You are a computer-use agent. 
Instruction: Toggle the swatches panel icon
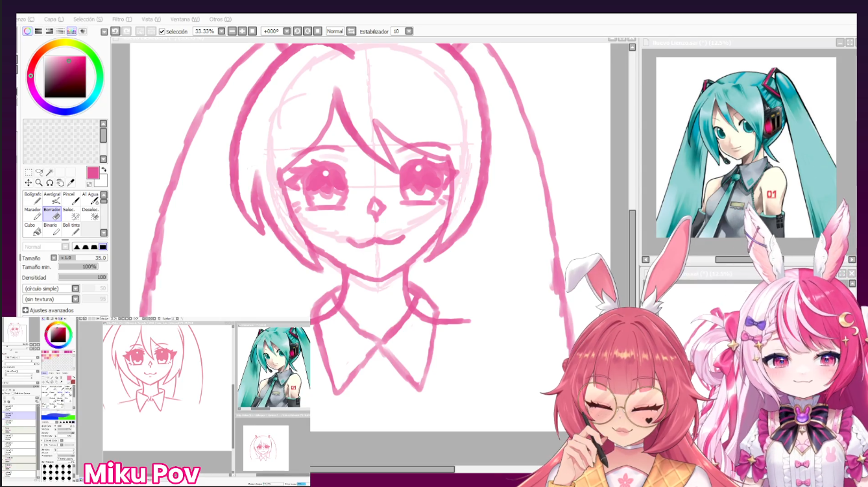71,31
